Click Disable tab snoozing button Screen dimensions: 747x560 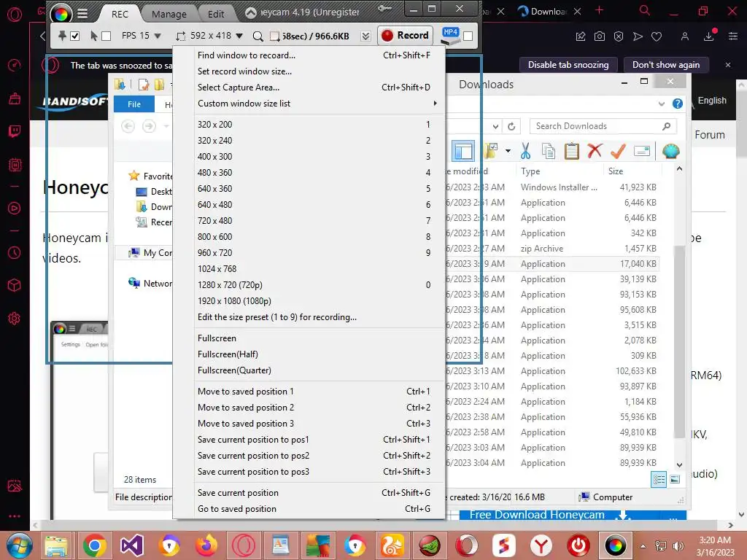pyautogui.click(x=568, y=65)
